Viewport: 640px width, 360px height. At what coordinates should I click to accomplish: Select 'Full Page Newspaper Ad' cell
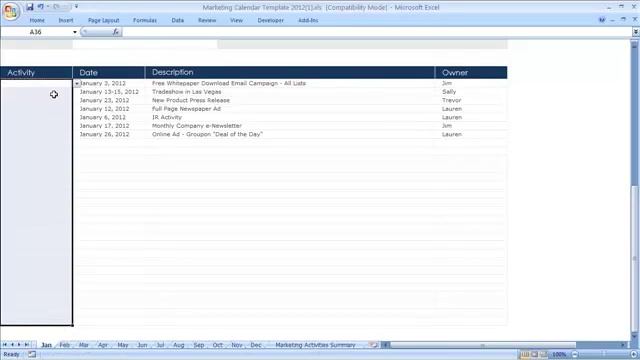point(290,109)
